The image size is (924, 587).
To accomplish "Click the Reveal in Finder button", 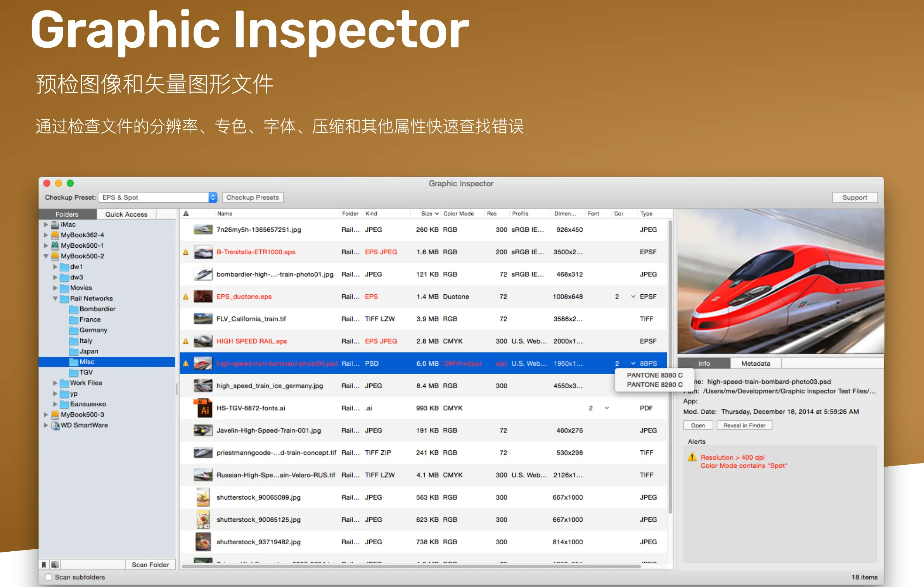I will (744, 425).
